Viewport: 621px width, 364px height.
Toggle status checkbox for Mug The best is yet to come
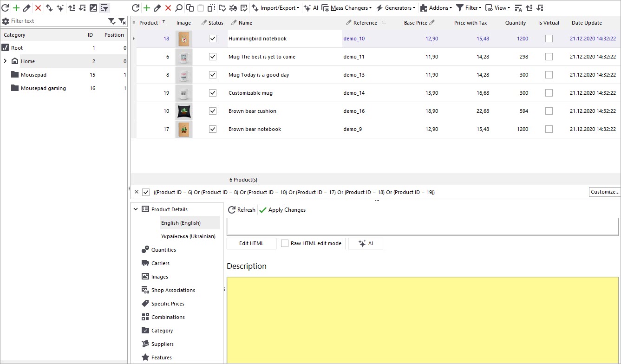click(213, 57)
